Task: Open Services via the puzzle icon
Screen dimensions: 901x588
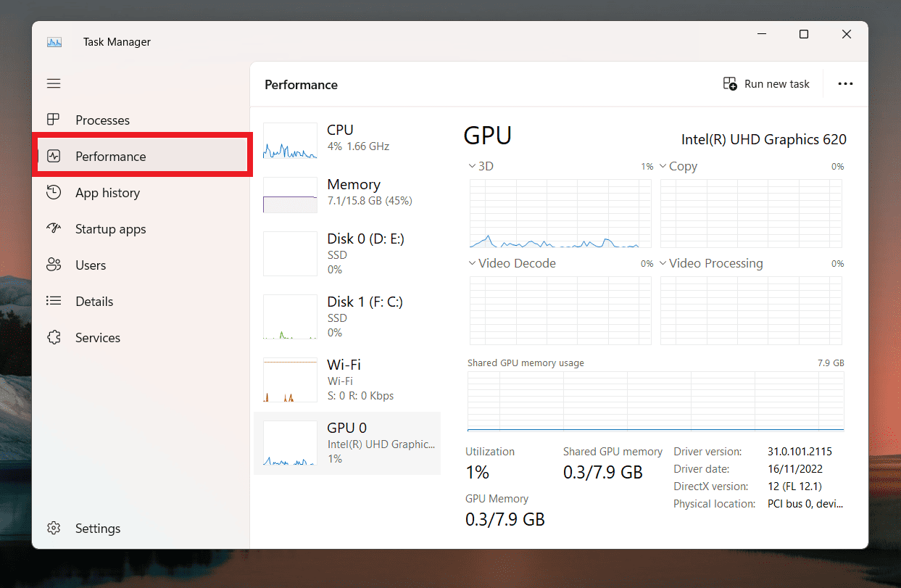Action: 54,338
